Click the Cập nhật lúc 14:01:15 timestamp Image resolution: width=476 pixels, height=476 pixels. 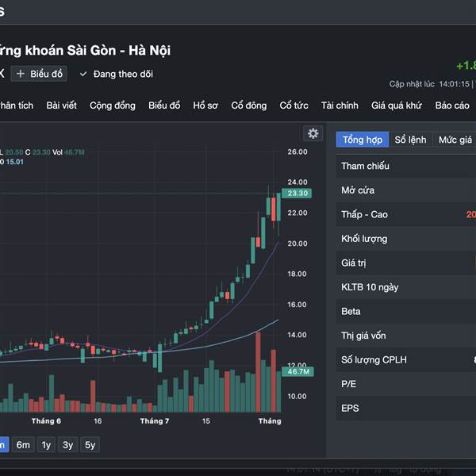pos(429,84)
